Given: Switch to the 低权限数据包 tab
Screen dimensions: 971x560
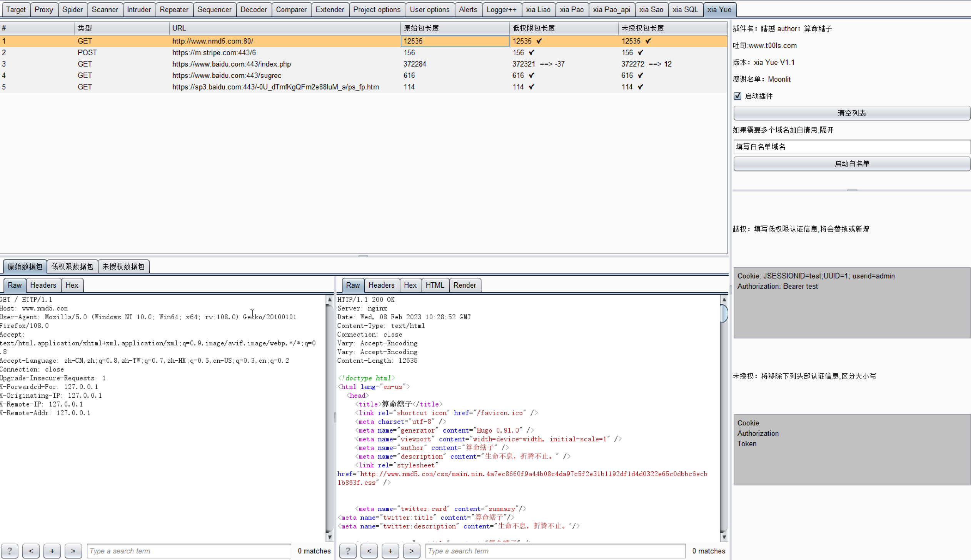Looking at the screenshot, I should tap(72, 267).
